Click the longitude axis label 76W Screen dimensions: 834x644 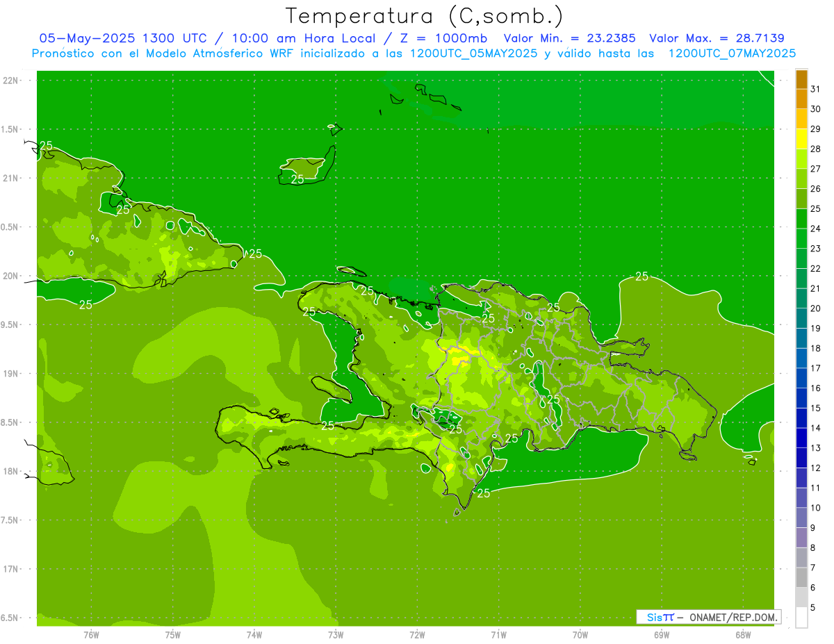91,634
